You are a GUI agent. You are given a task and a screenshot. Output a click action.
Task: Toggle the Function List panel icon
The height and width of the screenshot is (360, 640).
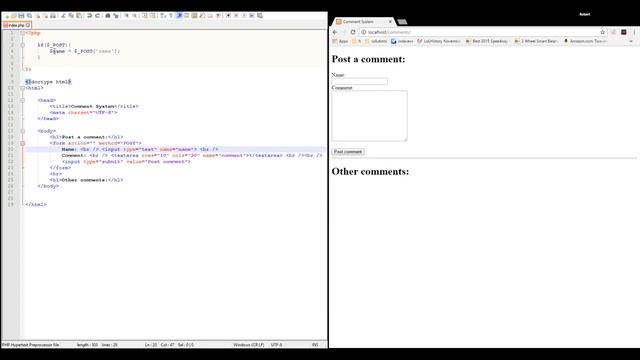coord(202,16)
